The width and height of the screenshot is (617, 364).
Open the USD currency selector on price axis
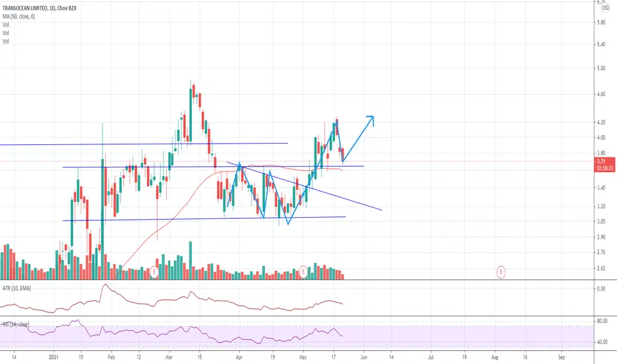[605, 8]
